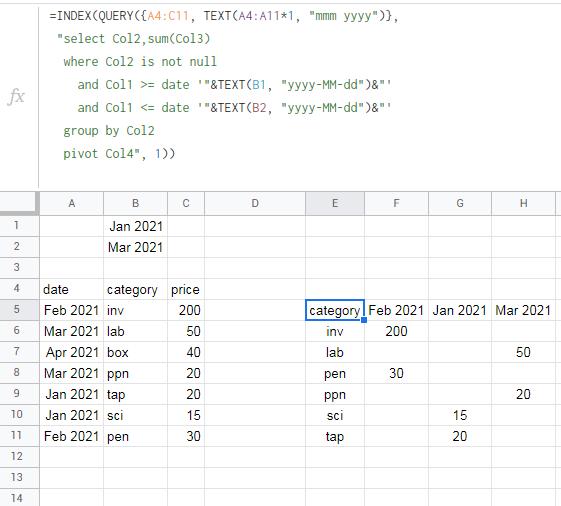Click cell A5 Feb 2021
561x506 pixels.
72,310
